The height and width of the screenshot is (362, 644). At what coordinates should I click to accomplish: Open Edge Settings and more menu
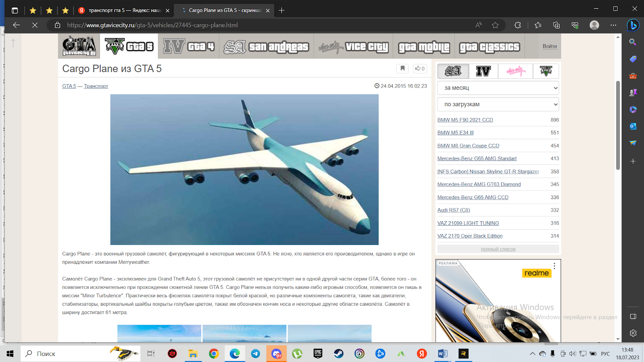[613, 25]
